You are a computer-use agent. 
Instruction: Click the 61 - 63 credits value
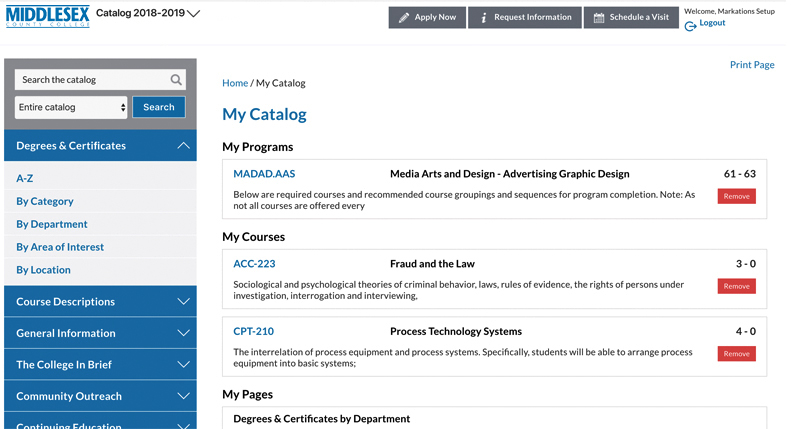[x=739, y=174]
